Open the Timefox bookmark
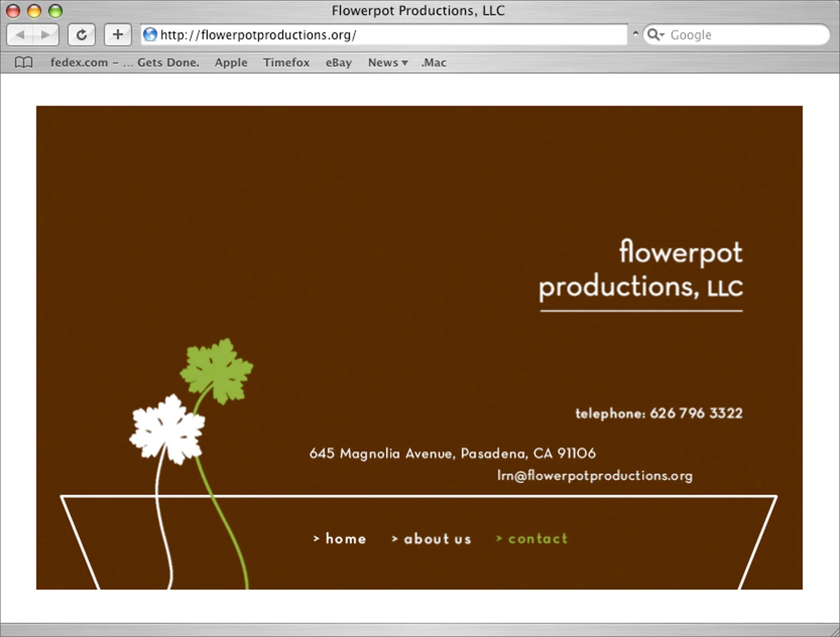This screenshot has width=840, height=637. pos(286,62)
